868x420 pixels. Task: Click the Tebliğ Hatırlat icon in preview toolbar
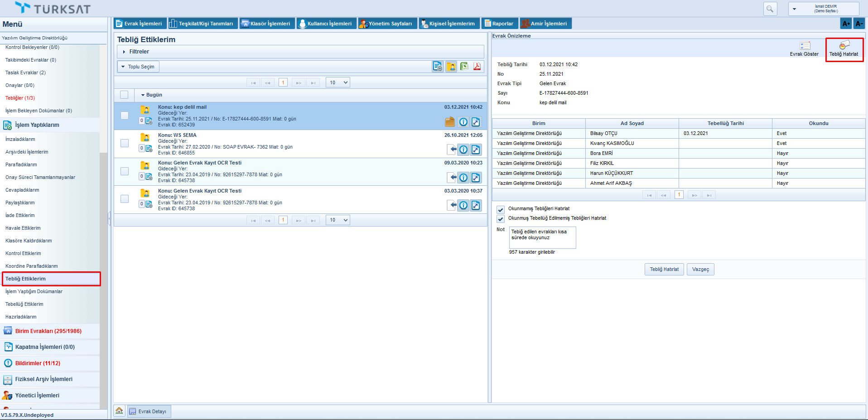click(x=844, y=46)
